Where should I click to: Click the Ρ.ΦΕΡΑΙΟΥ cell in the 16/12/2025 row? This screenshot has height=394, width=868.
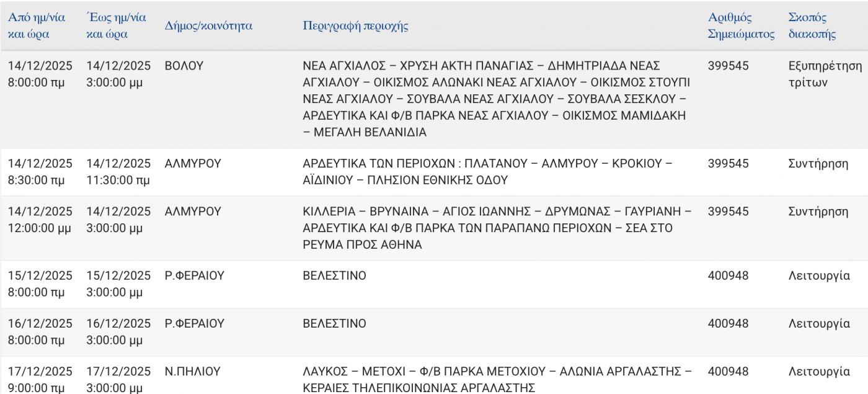tap(194, 324)
